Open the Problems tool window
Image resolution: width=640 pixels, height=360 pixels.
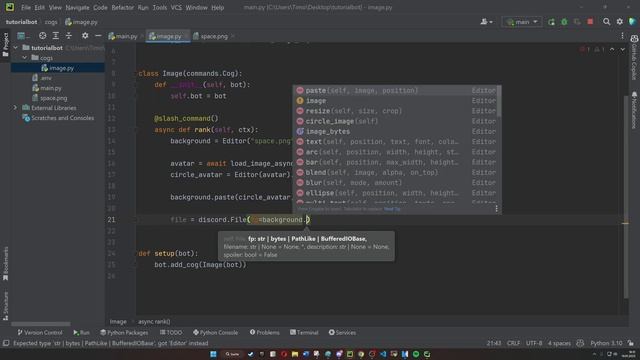coord(264,333)
